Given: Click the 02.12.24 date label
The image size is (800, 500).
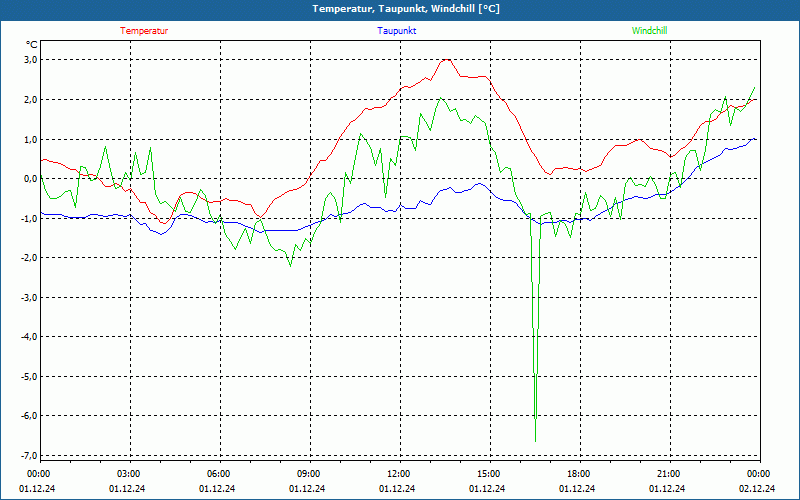Looking at the screenshot, I should [x=757, y=488].
